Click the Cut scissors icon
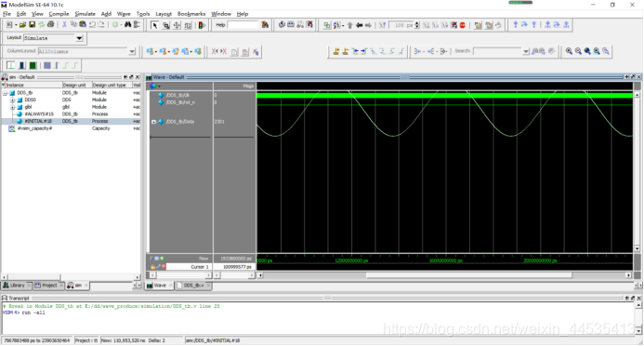644x346 pixels. [x=64, y=25]
